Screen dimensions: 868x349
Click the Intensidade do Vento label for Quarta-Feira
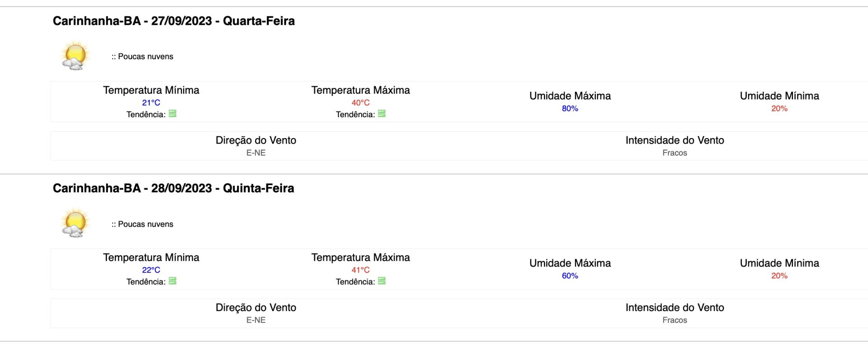(675, 140)
